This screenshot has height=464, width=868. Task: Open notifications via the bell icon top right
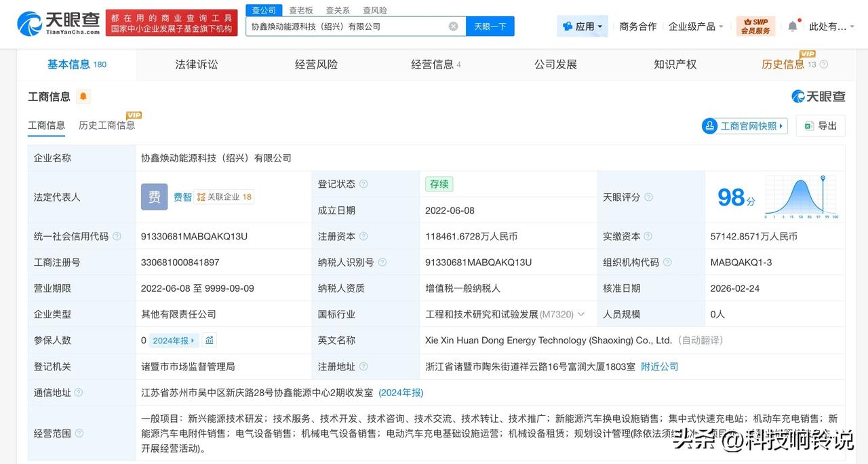coord(793,25)
